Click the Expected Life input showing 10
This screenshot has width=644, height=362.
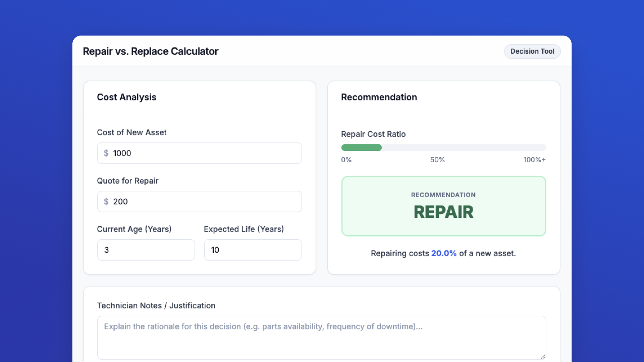click(x=253, y=250)
